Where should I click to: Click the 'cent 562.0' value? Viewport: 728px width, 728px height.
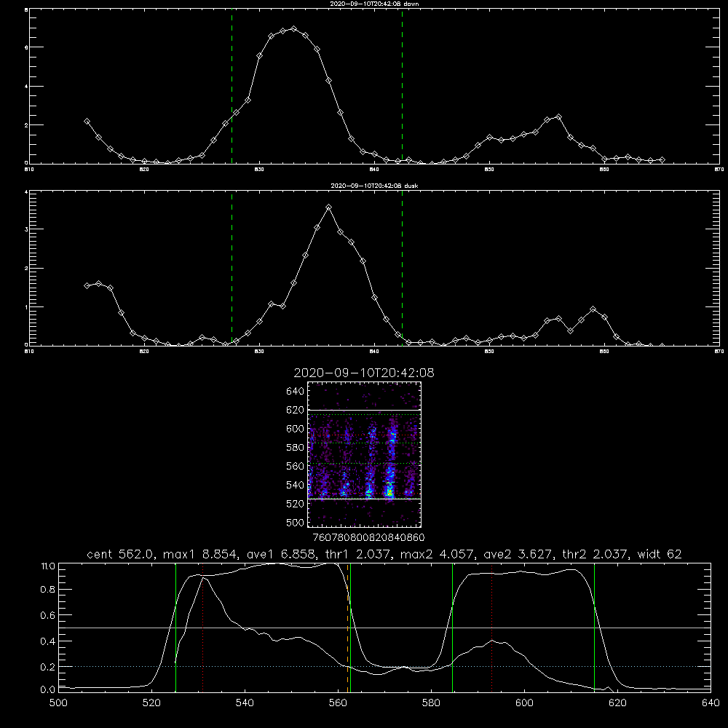click(120, 554)
